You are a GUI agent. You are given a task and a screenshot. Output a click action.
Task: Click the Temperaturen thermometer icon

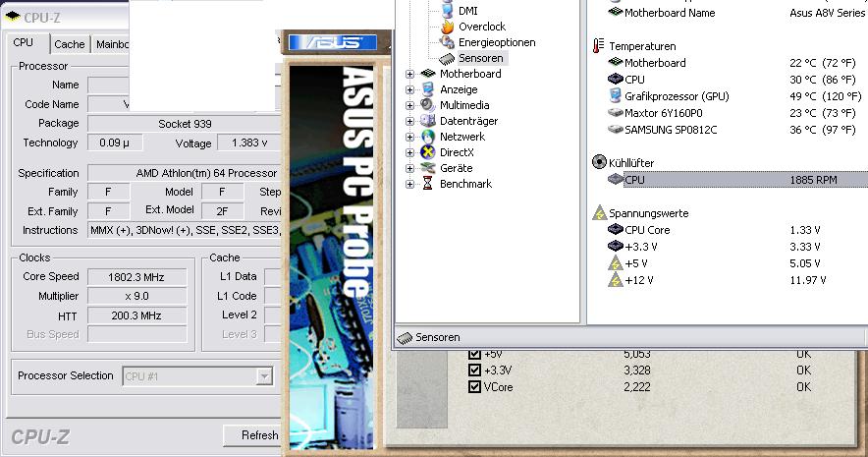click(x=598, y=46)
